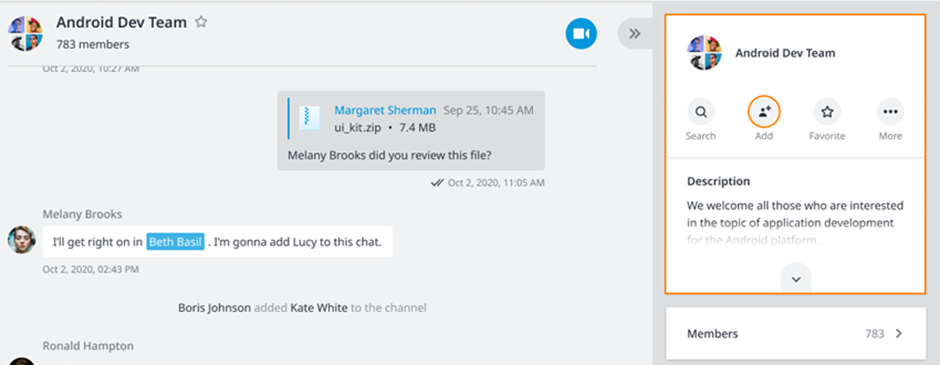Screen dimensions: 940x365
Task: Open the More options menu
Action: (x=890, y=111)
